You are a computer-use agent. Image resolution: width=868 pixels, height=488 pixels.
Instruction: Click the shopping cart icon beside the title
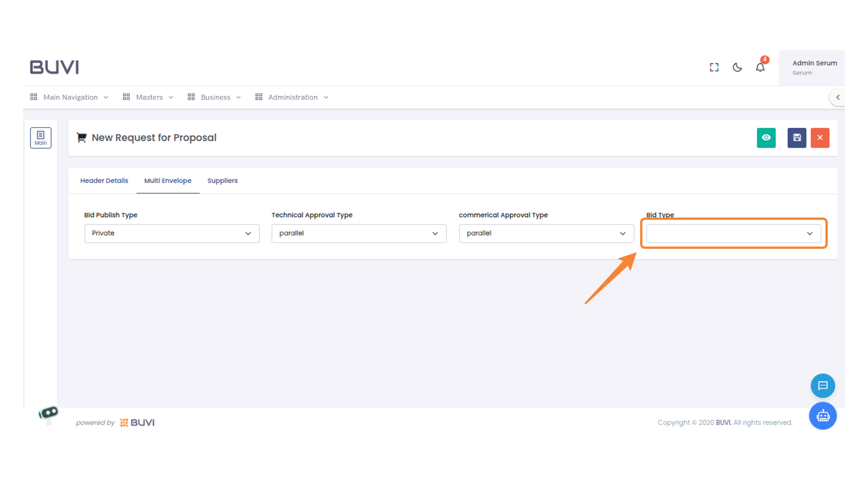(x=81, y=137)
